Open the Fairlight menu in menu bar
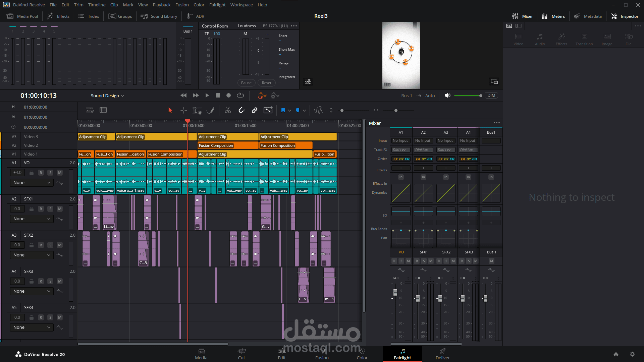Image resolution: width=644 pixels, height=362 pixels. coord(217,5)
